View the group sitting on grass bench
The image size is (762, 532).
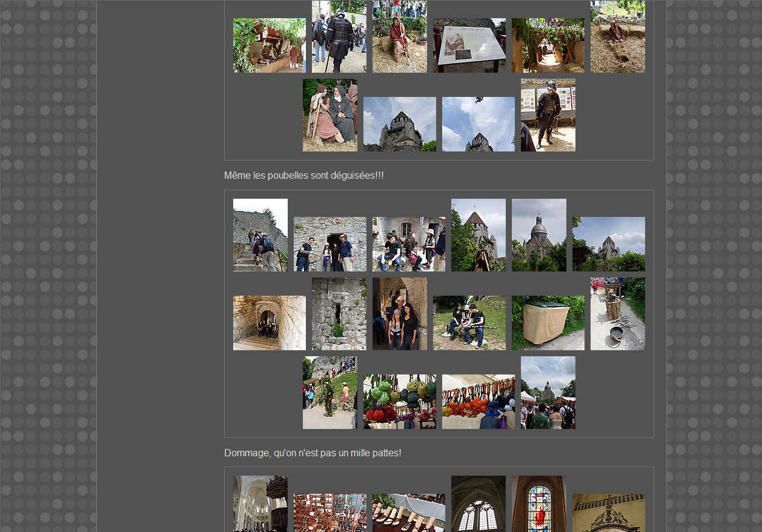pos(469,323)
